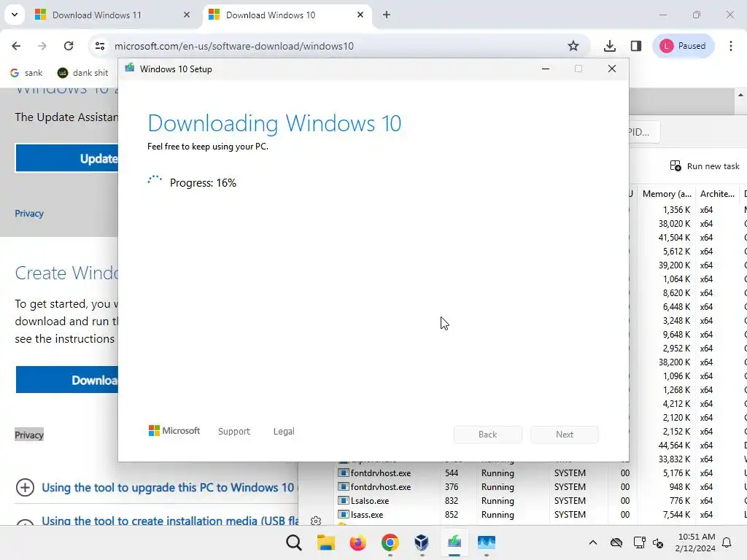The width and height of the screenshot is (747, 560).
Task: Open Chrome downloads icon
Action: coord(609,46)
